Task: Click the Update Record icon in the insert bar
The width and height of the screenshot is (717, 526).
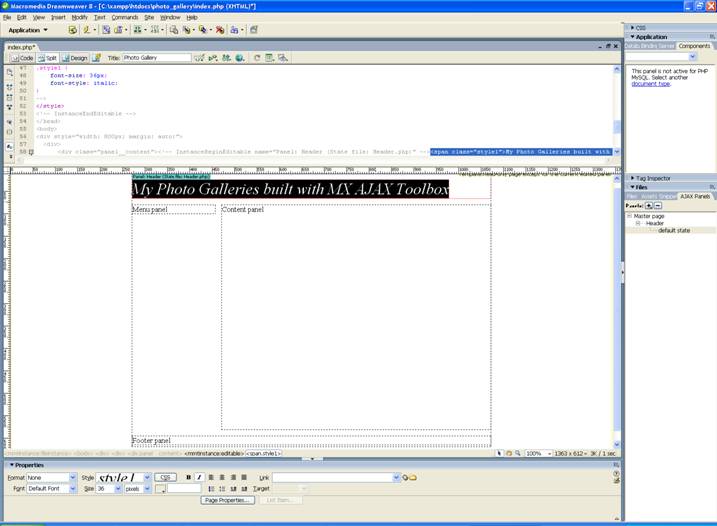Action: click(203, 30)
